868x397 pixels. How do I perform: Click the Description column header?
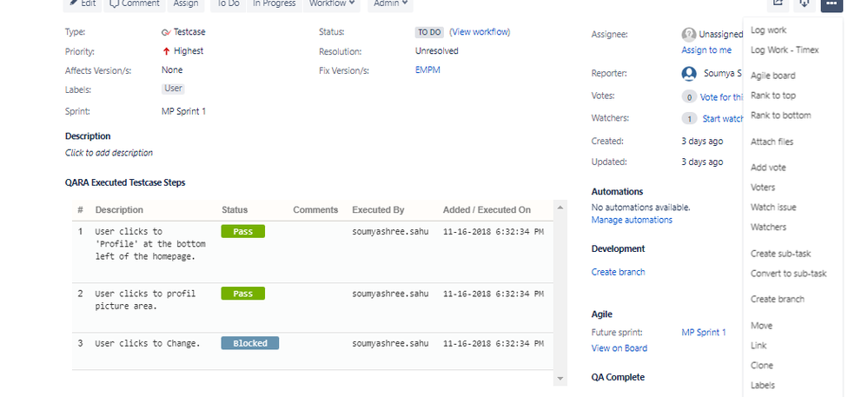pos(119,210)
